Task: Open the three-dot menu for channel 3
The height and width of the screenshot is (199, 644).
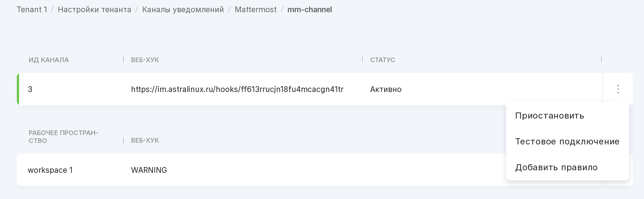Action: [618, 89]
